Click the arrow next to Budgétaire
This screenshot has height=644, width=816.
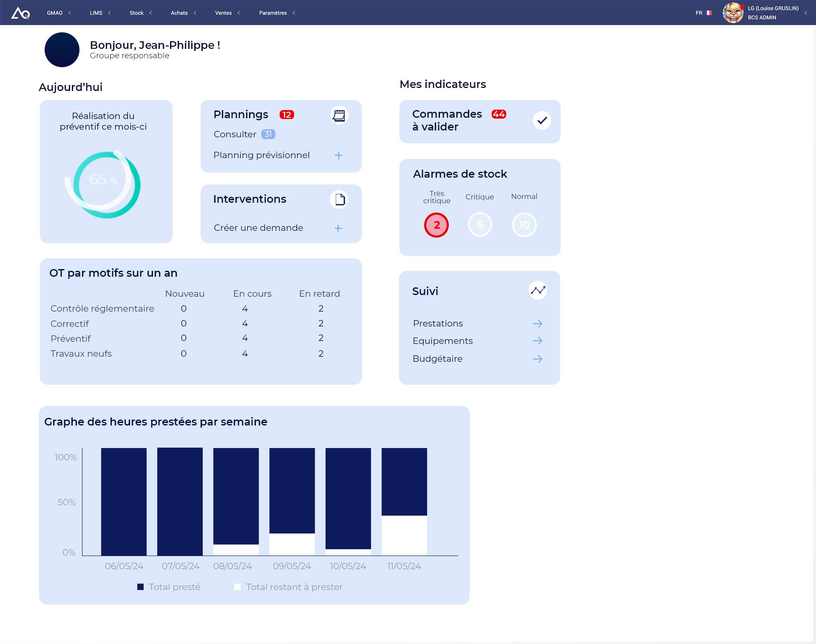[537, 359]
